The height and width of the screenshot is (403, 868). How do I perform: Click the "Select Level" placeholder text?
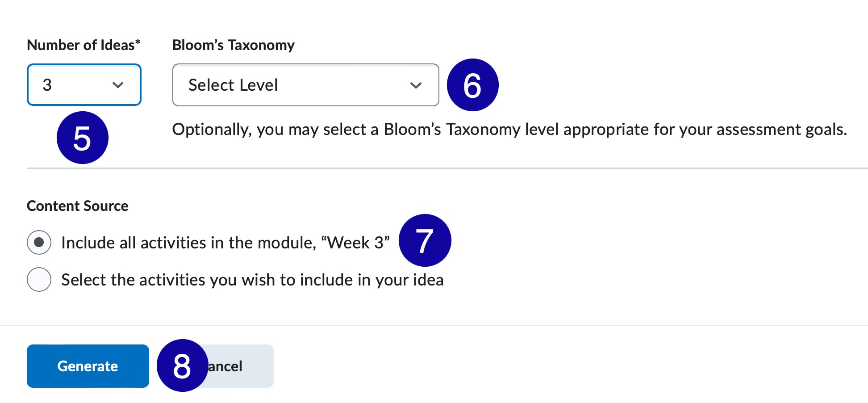coord(233,85)
